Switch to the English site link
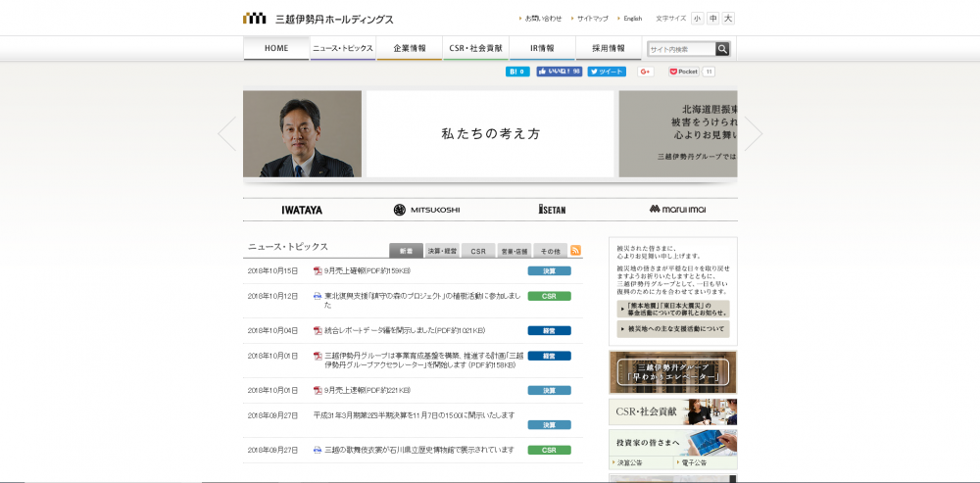The height and width of the screenshot is (483, 980). click(x=632, y=19)
